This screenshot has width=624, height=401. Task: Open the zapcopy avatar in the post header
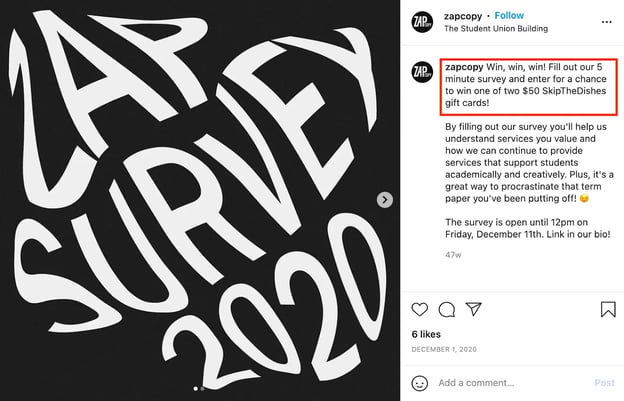point(422,22)
